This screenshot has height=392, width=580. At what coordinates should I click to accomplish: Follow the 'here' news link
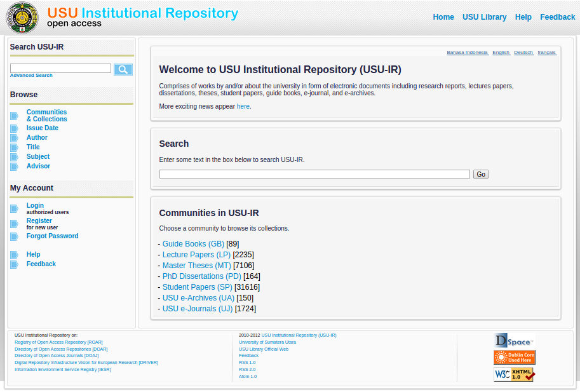coord(243,107)
